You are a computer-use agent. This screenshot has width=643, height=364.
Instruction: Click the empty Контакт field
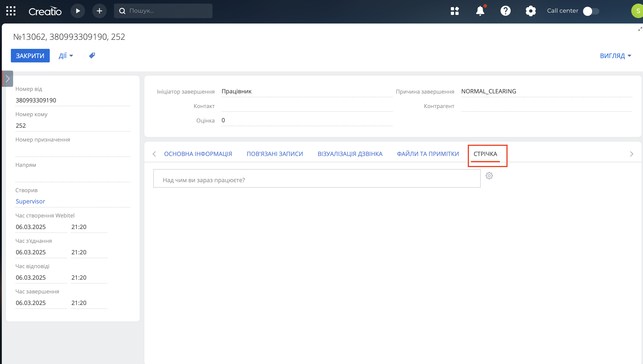pyautogui.click(x=307, y=106)
